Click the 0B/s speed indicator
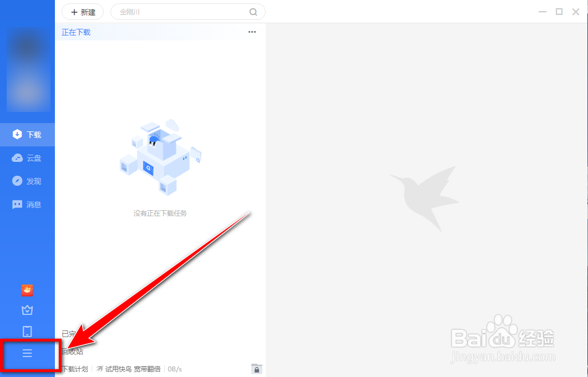The image size is (588, 377). (175, 369)
